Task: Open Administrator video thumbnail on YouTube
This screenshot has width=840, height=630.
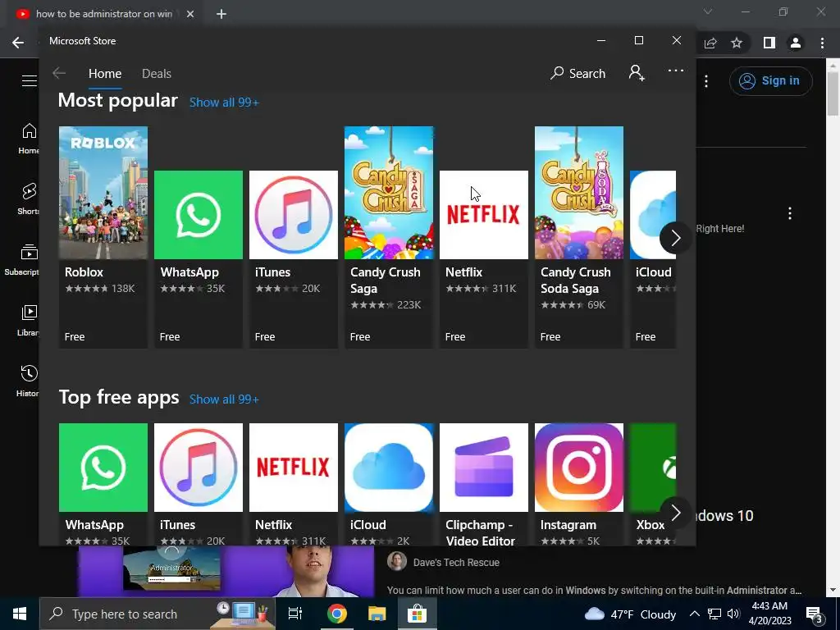Action: 226,571
